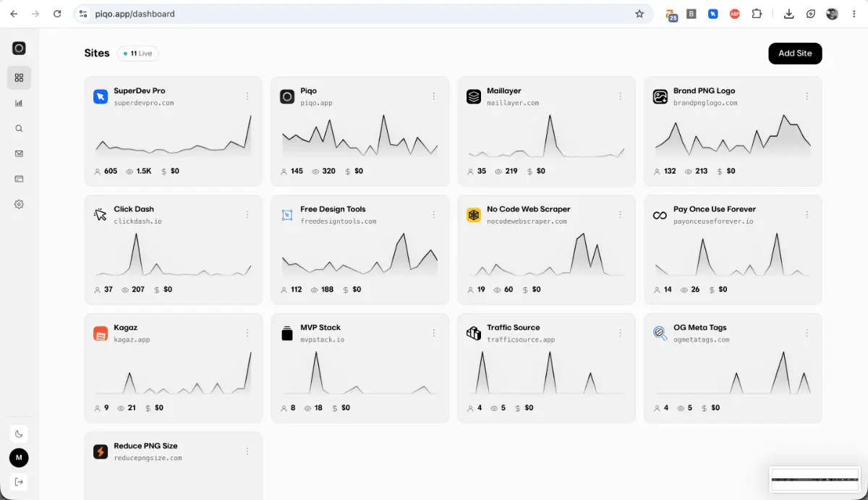
Task: Click the Pay Once Use Forever infinity icon
Action: (x=660, y=215)
